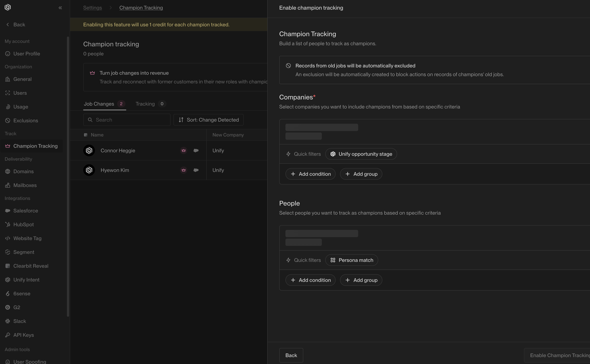The height and width of the screenshot is (364, 590).
Task: Toggle the select-all checkbox beside Name header
Action: pyautogui.click(x=85, y=135)
